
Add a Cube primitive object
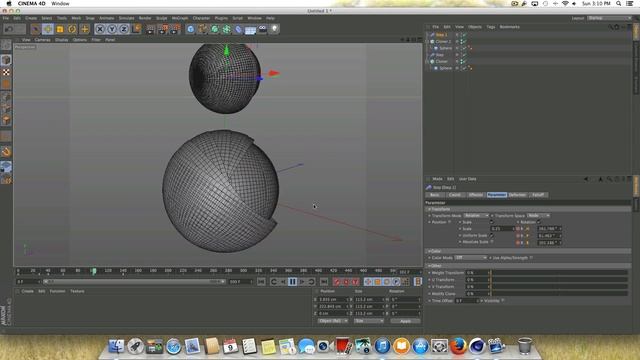[191, 29]
